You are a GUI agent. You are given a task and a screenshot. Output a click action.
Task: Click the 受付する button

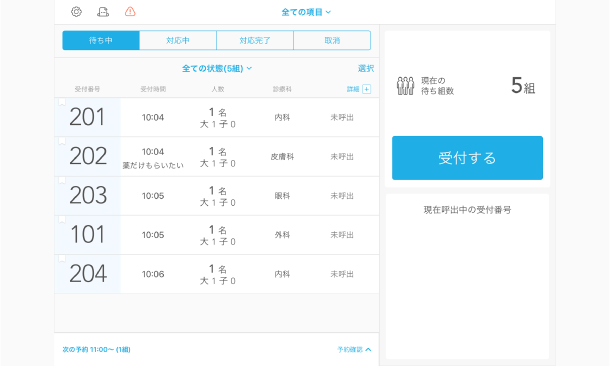tap(467, 158)
